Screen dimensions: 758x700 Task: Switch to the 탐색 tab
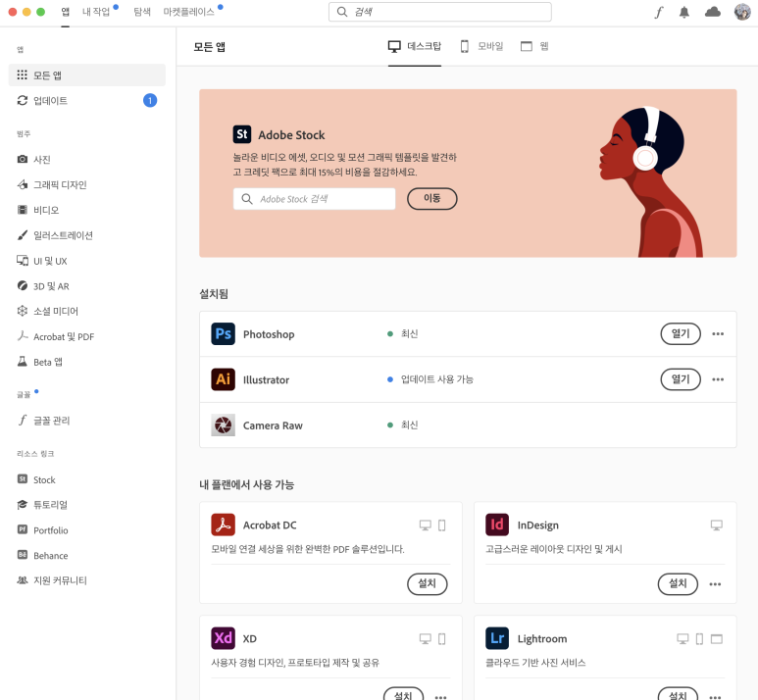coord(142,12)
